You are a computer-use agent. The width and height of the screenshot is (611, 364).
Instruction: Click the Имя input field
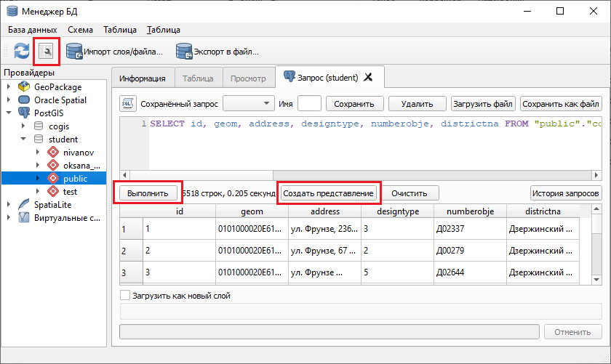(309, 103)
